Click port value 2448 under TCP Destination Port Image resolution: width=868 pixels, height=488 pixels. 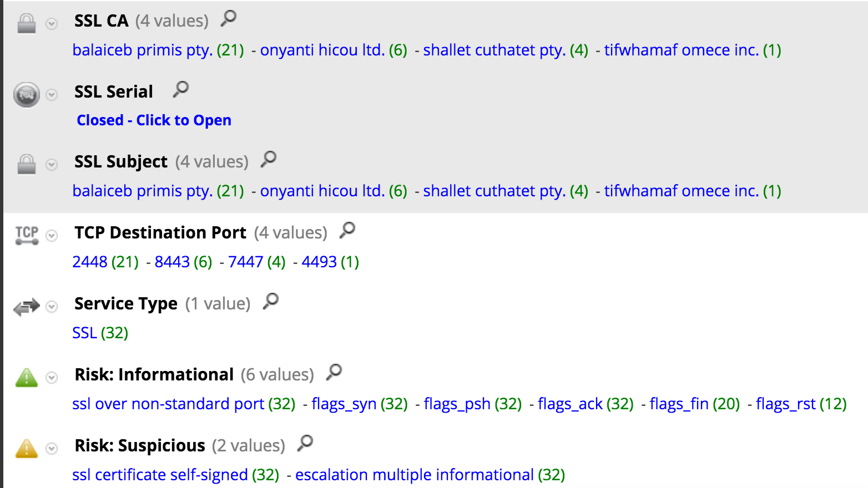(89, 261)
